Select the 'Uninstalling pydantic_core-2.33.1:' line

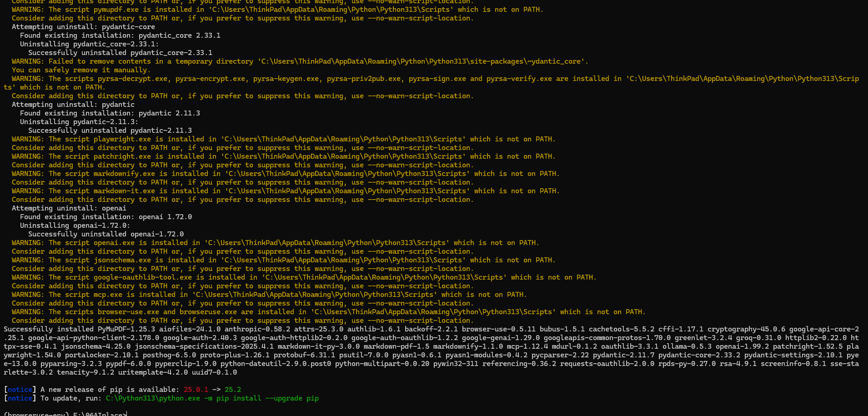coord(89,44)
